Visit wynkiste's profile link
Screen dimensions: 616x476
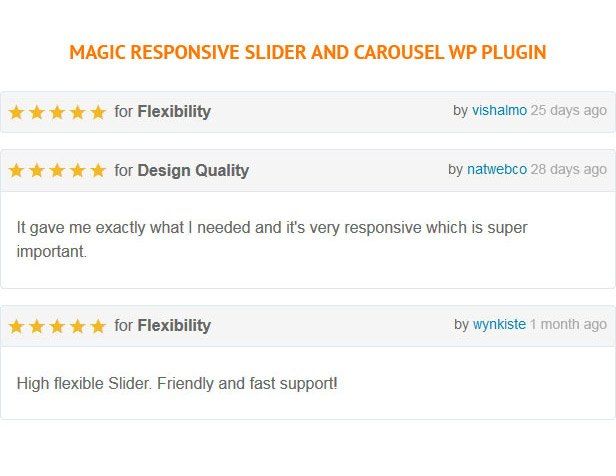tap(499, 324)
